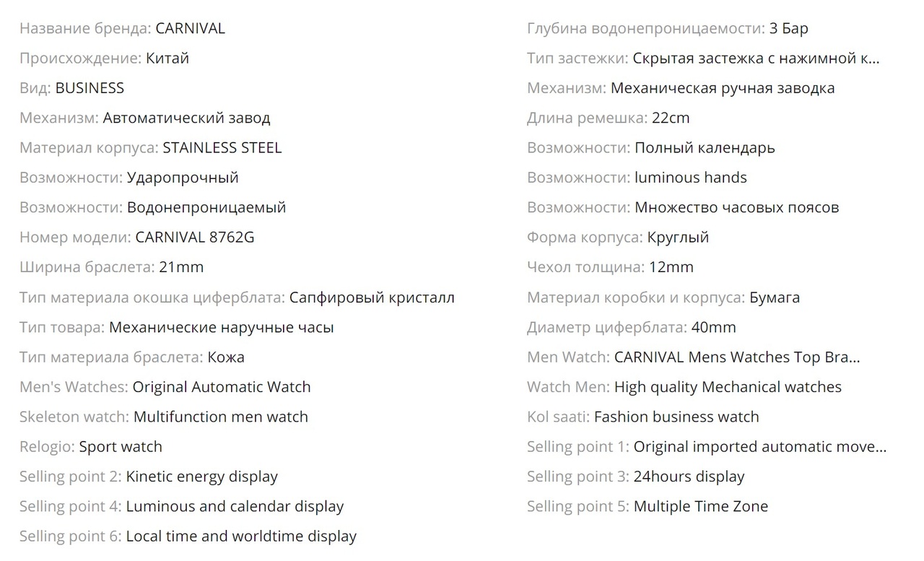The image size is (924, 561).
Task: Click the truncated clasp type value
Action: 757,58
